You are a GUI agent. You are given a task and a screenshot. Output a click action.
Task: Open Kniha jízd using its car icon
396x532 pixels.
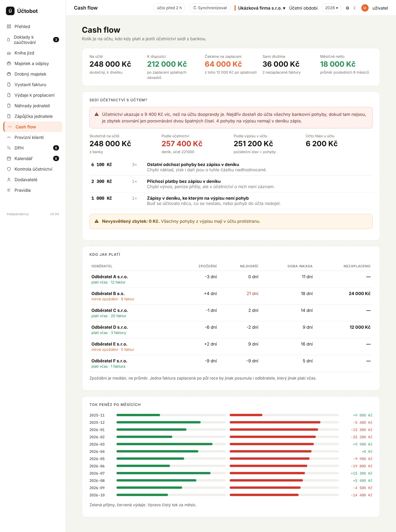coord(9,53)
